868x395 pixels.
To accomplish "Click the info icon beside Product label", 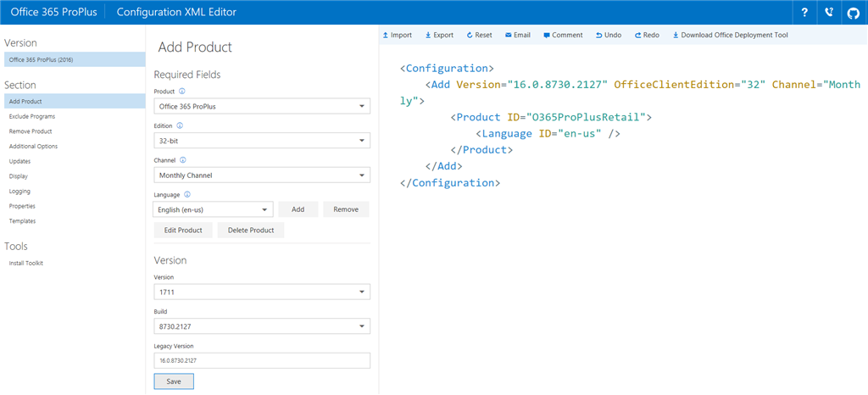I will click(182, 92).
